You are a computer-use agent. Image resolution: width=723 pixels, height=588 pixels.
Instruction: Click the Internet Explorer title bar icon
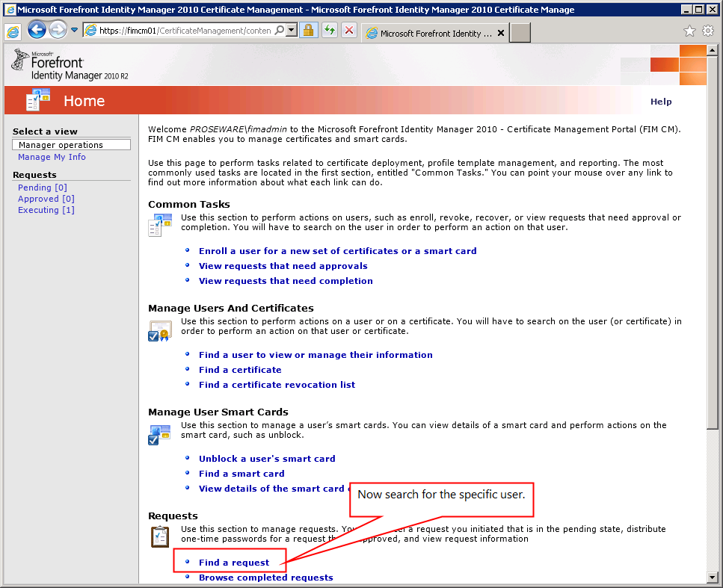(10, 9)
